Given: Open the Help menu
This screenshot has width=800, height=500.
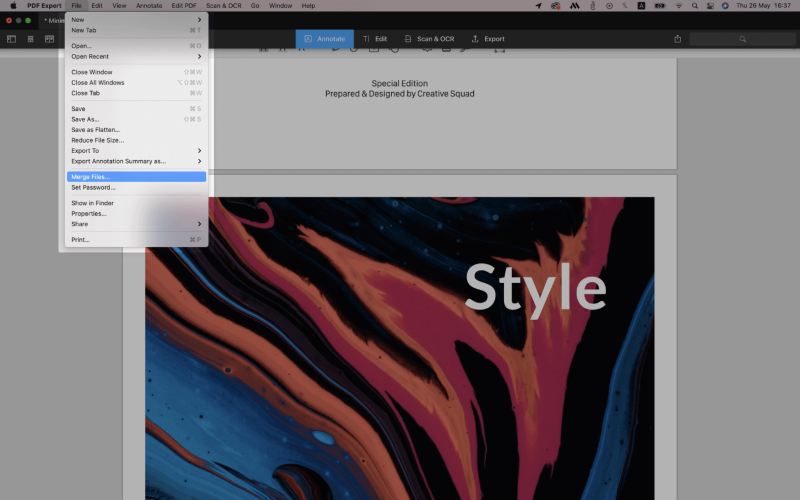Looking at the screenshot, I should click(308, 6).
